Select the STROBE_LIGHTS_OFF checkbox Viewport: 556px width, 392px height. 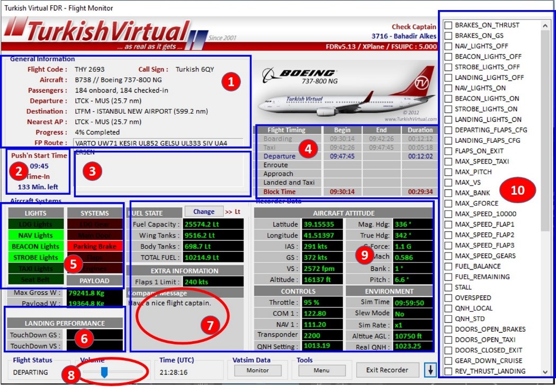click(x=449, y=67)
